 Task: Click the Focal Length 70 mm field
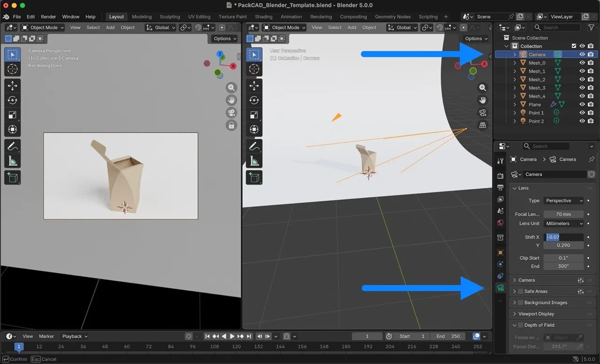(563, 214)
